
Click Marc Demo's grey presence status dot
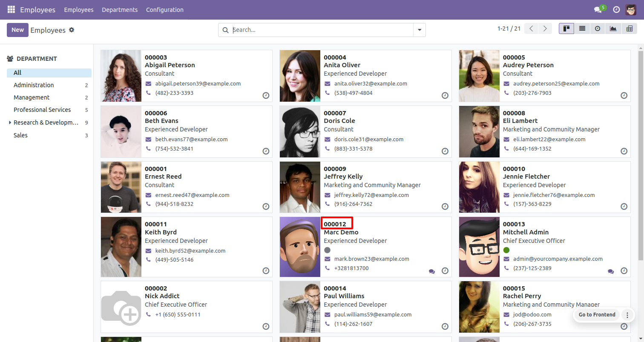click(x=327, y=250)
